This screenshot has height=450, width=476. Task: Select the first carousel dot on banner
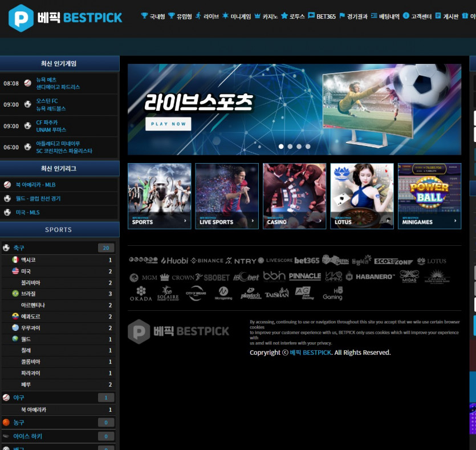click(281, 147)
